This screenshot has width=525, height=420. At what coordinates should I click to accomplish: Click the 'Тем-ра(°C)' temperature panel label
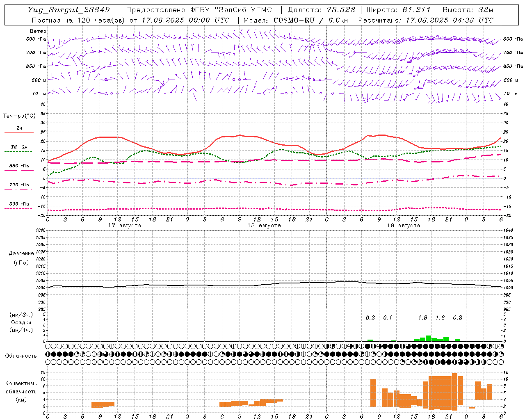point(19,116)
